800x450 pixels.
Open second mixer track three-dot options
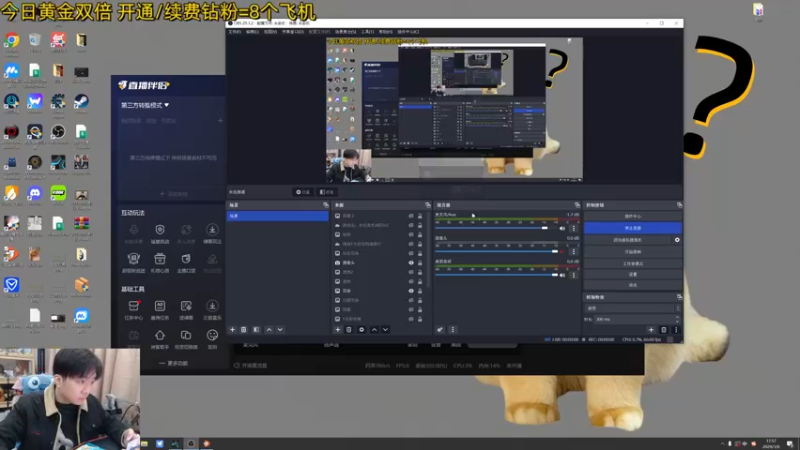click(573, 252)
